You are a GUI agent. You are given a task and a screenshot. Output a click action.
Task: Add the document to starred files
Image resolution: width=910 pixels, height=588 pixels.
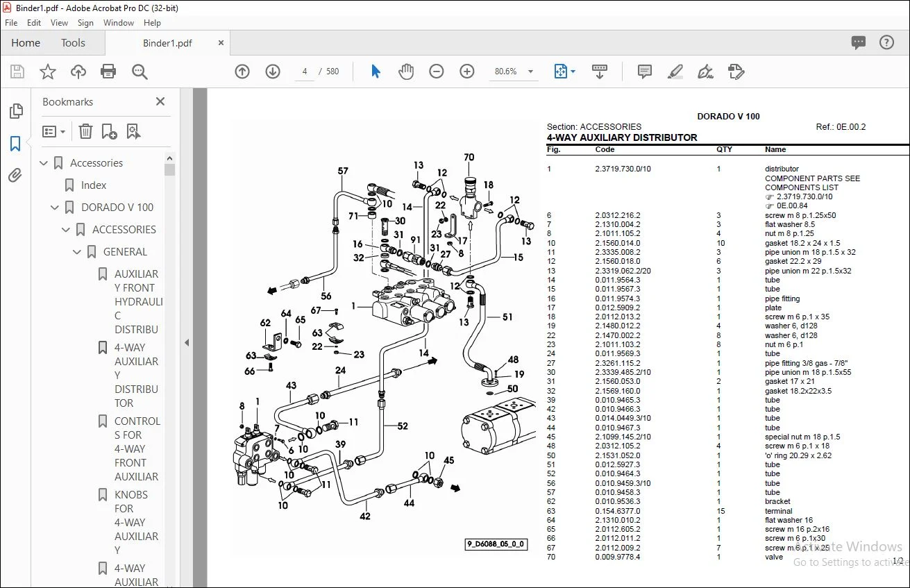coord(48,72)
